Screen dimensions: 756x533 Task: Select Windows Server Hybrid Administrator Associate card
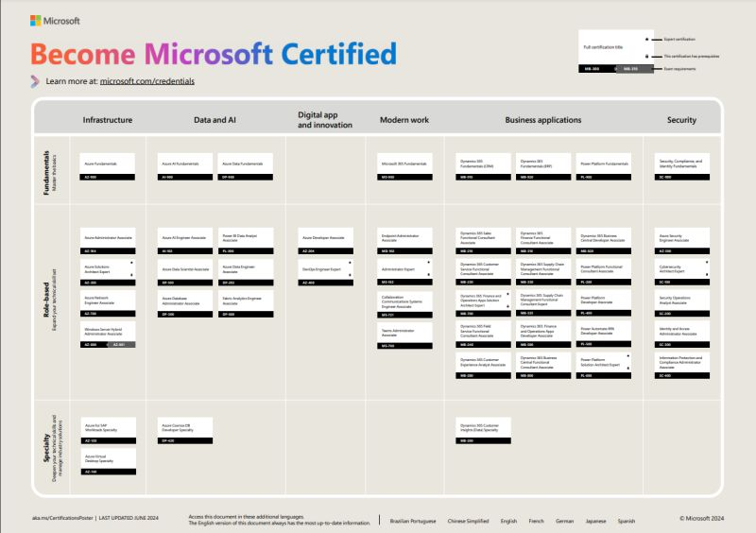(108, 335)
